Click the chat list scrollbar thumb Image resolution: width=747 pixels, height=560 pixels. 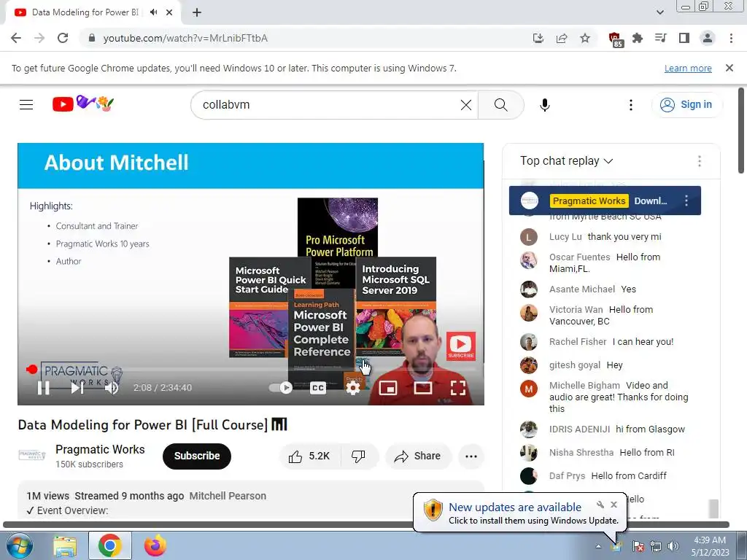pyautogui.click(x=713, y=508)
